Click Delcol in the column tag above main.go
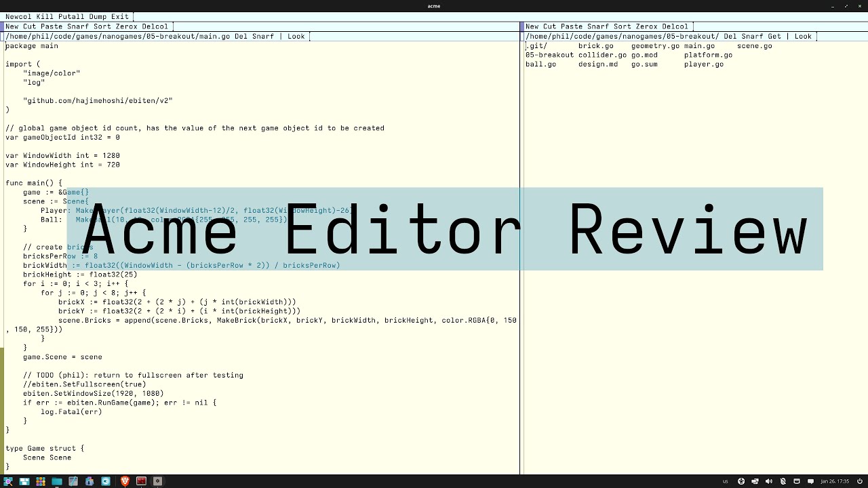The width and height of the screenshot is (868, 488). pos(155,26)
